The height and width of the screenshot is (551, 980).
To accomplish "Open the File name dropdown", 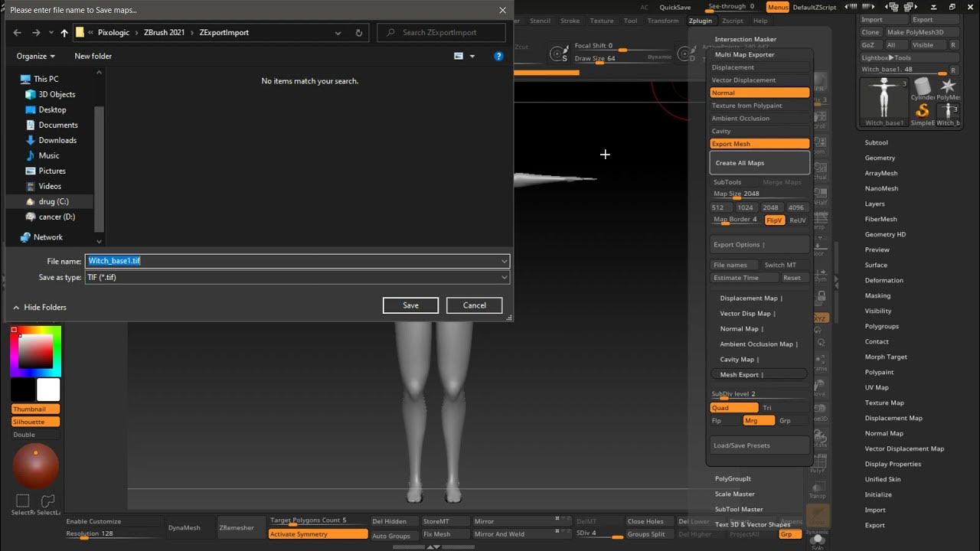I will 504,261.
